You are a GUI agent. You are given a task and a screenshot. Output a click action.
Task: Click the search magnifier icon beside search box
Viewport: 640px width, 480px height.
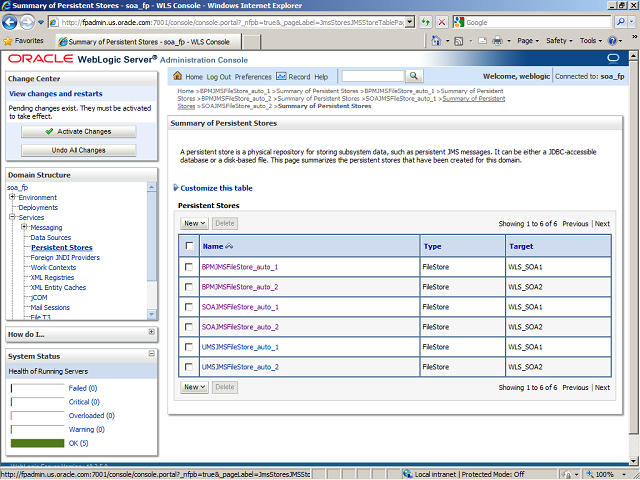[414, 76]
